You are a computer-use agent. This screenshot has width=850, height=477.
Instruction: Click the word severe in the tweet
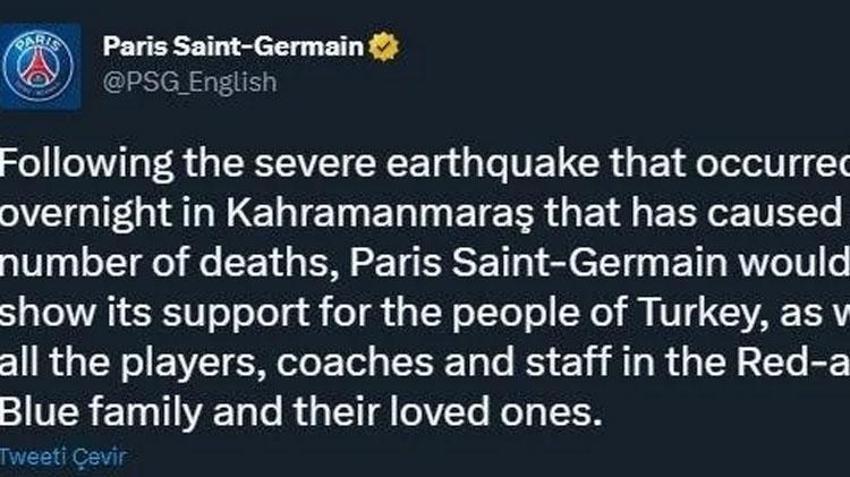click(315, 165)
